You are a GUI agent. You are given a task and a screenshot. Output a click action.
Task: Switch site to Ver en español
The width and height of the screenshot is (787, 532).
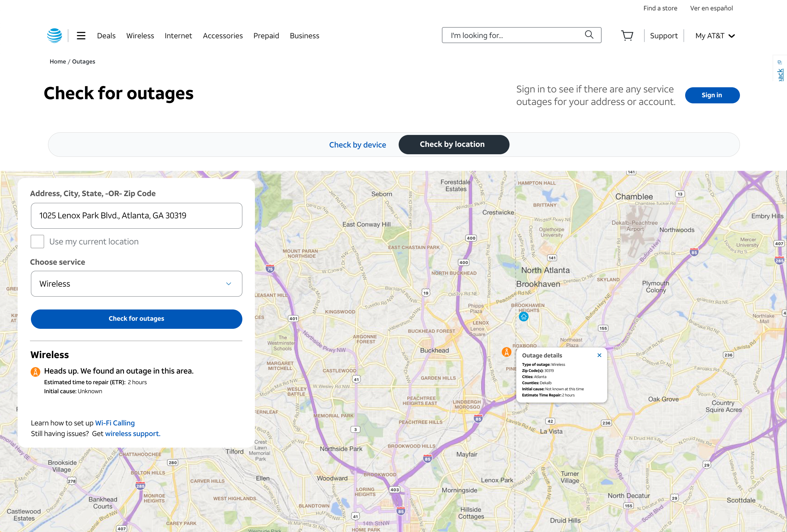712,8
